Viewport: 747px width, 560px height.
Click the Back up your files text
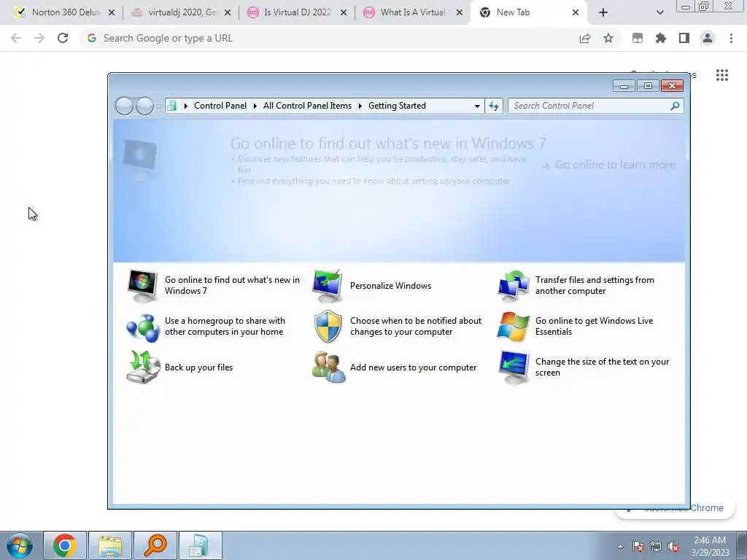[198, 367]
